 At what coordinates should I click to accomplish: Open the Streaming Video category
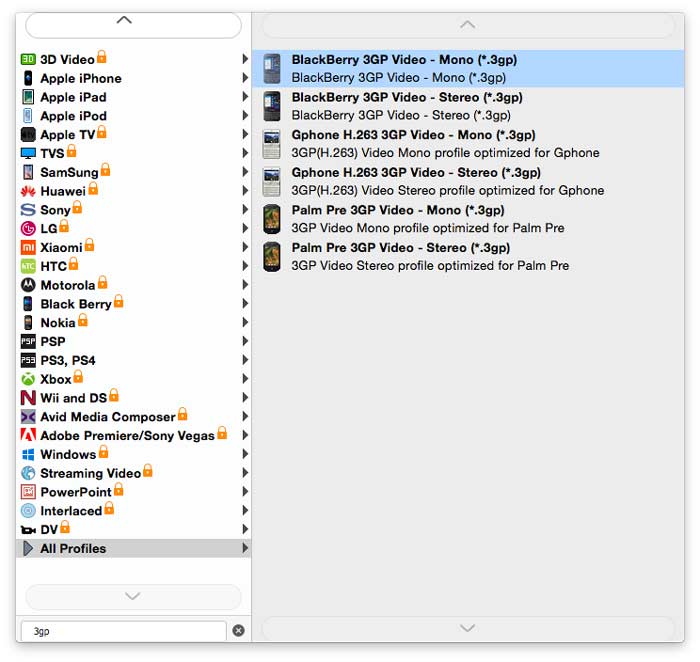coord(134,473)
